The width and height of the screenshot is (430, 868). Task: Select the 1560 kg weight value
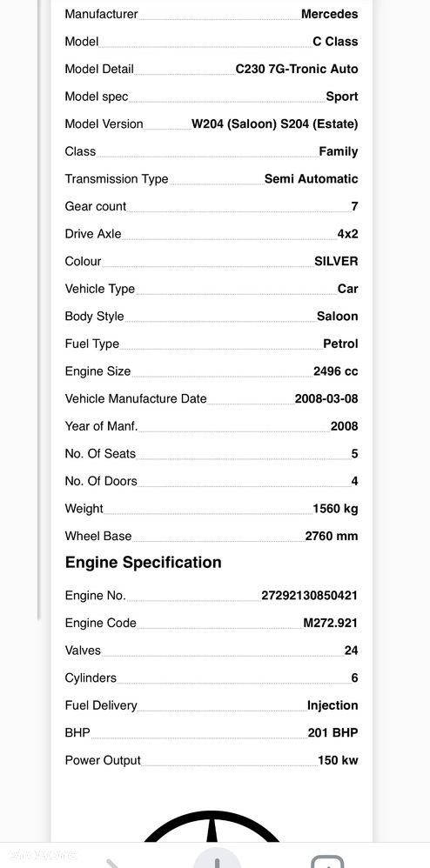335,509
